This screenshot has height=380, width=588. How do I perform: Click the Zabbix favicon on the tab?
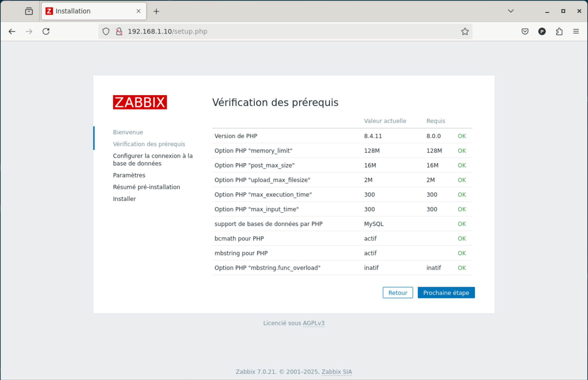[49, 11]
